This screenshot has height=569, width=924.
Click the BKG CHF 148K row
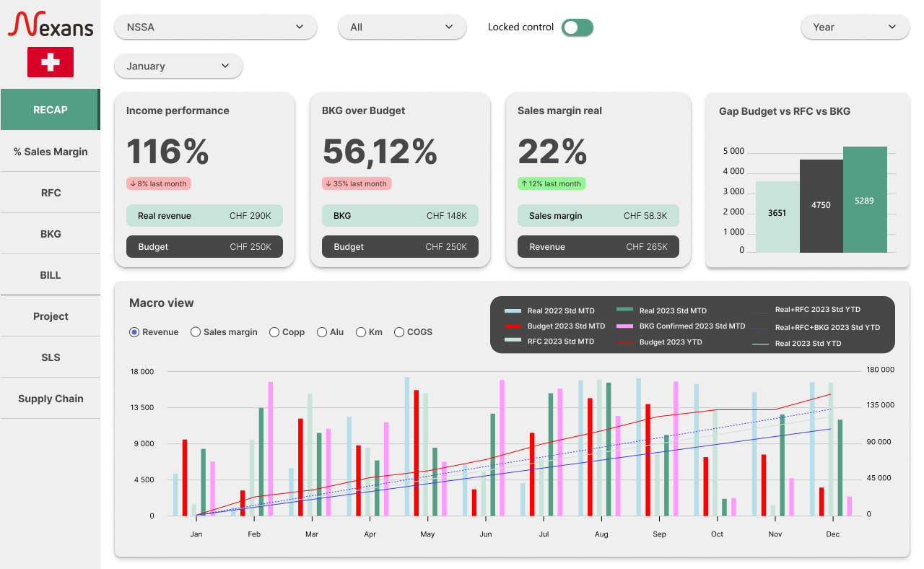pos(400,216)
